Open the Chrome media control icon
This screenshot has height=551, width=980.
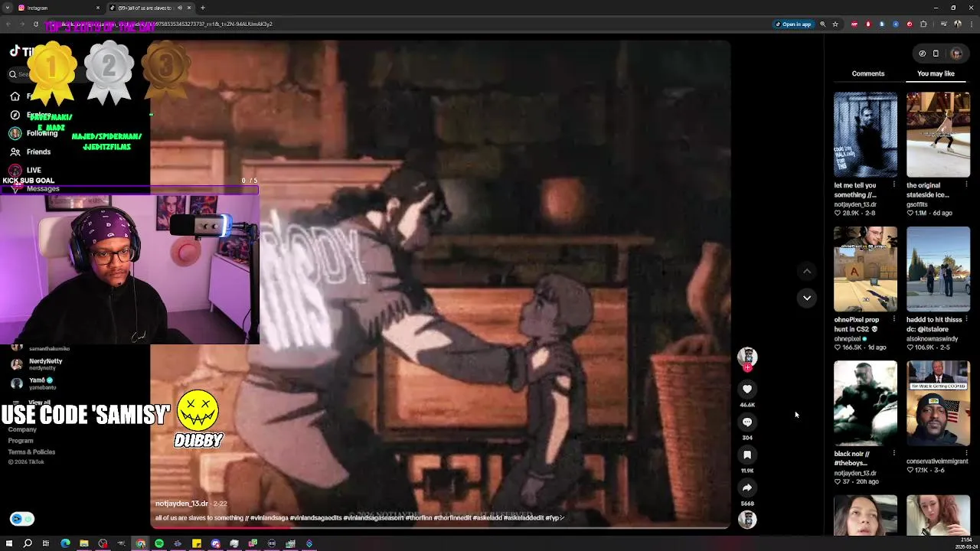(944, 24)
